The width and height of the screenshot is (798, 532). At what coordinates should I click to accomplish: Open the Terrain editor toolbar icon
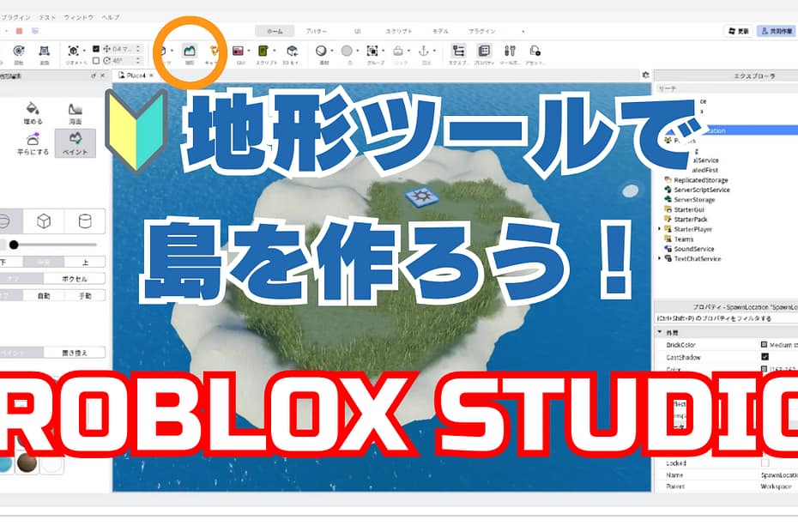(x=190, y=52)
